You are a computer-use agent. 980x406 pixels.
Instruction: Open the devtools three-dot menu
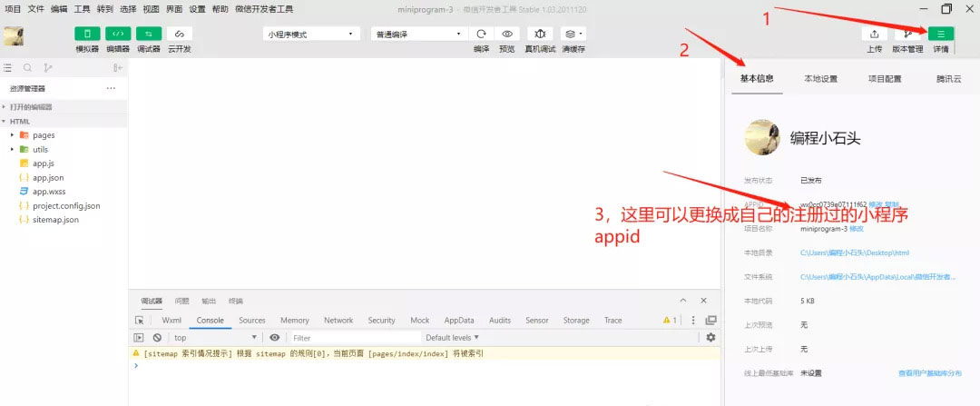pyautogui.click(x=693, y=321)
